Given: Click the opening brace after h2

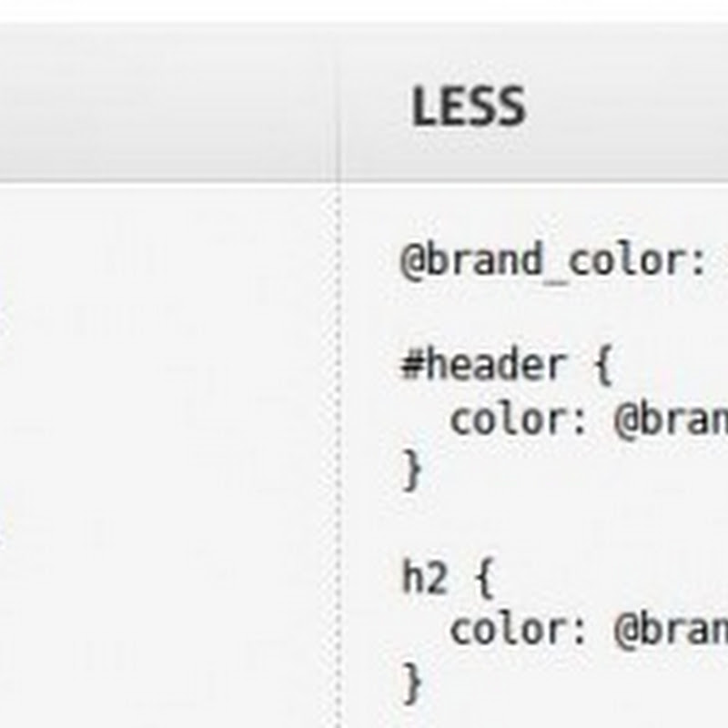Looking at the screenshot, I should [x=482, y=578].
